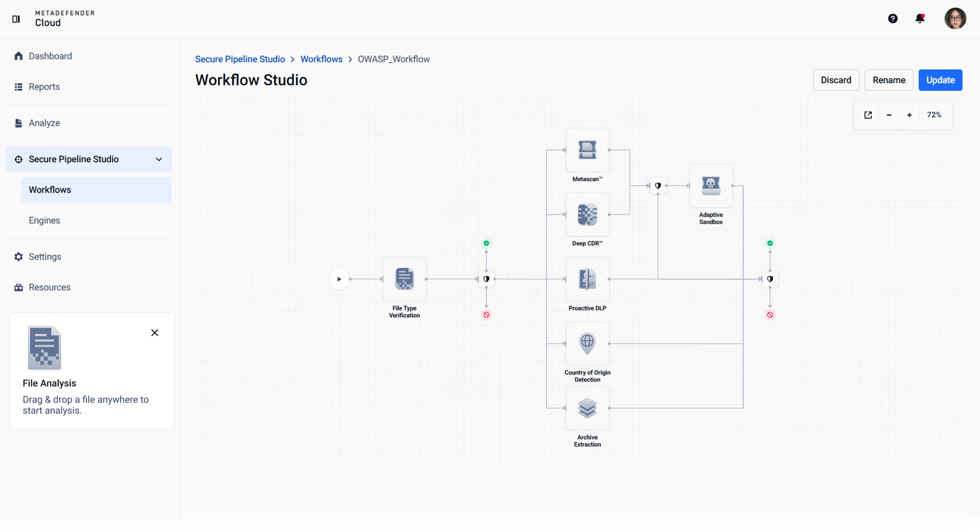Click the Workflows breadcrumb link

click(321, 59)
